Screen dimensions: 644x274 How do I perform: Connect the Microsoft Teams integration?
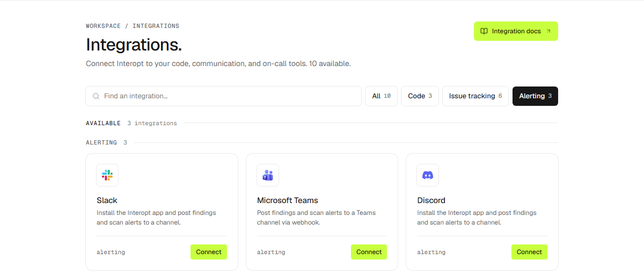(x=369, y=252)
